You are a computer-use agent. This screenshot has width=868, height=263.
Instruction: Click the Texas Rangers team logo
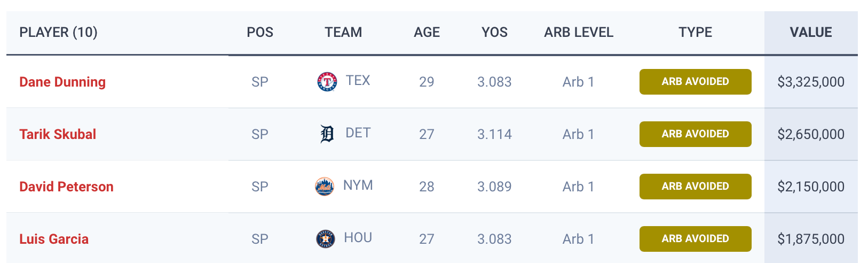coord(327,82)
